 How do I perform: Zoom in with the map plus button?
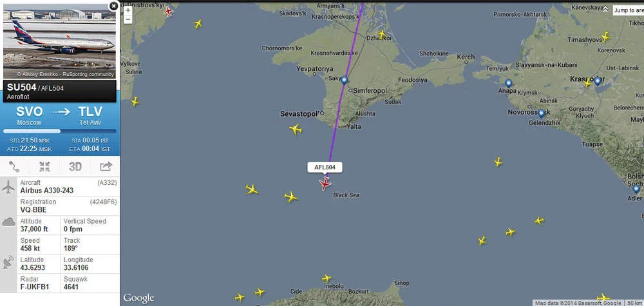128,10
